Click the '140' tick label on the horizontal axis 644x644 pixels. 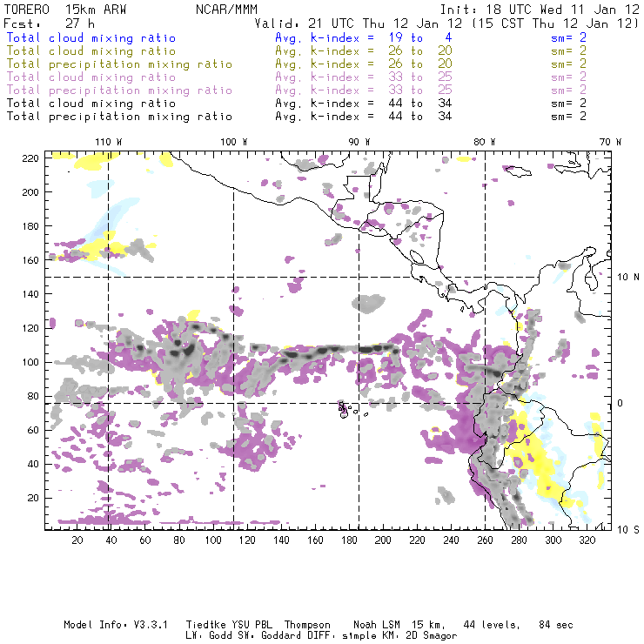pyautogui.click(x=281, y=540)
